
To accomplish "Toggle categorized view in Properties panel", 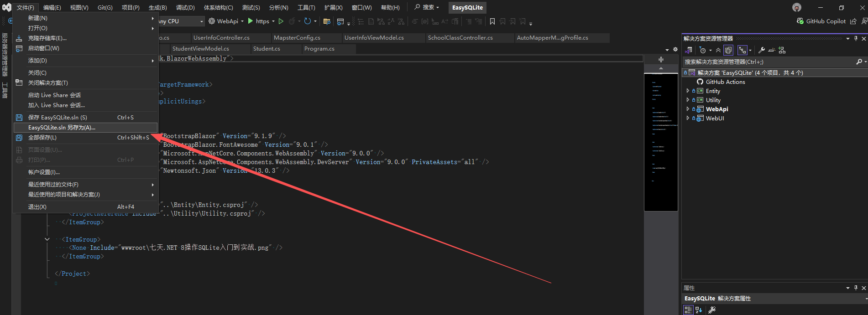I will 688,310.
